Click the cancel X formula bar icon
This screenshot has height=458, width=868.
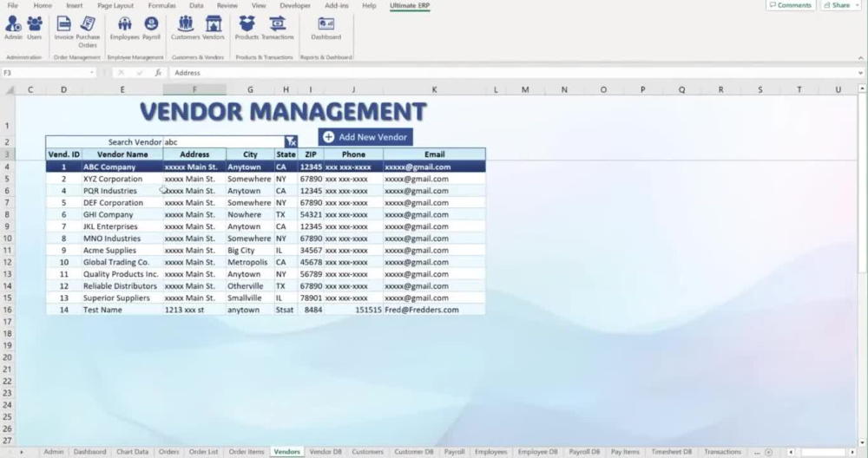tap(121, 73)
